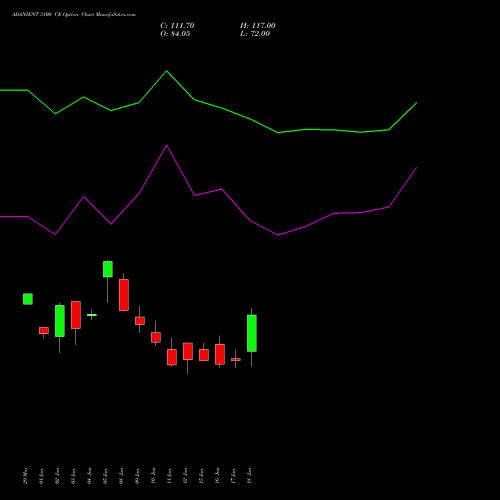Click the highest green candle on the chart
Viewport: 500px width, 500px height.
point(108,269)
